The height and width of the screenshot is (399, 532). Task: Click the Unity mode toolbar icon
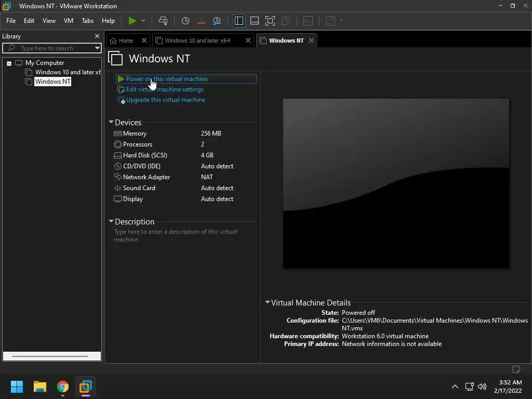pyautogui.click(x=286, y=21)
